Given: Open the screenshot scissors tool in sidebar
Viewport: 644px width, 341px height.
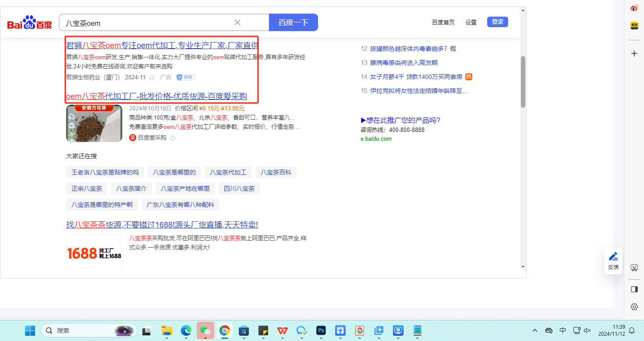Looking at the screenshot, I should tap(634, 267).
